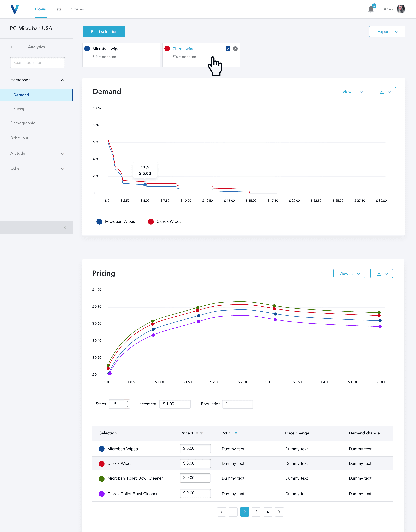
Task: Uncheck the Clorox wipes checkbox
Action: tap(228, 48)
